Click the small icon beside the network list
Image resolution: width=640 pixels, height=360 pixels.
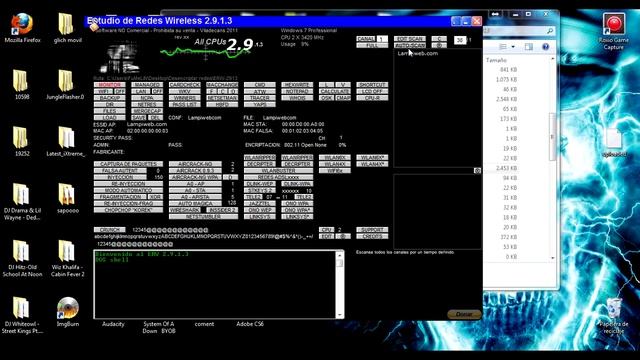(477, 171)
